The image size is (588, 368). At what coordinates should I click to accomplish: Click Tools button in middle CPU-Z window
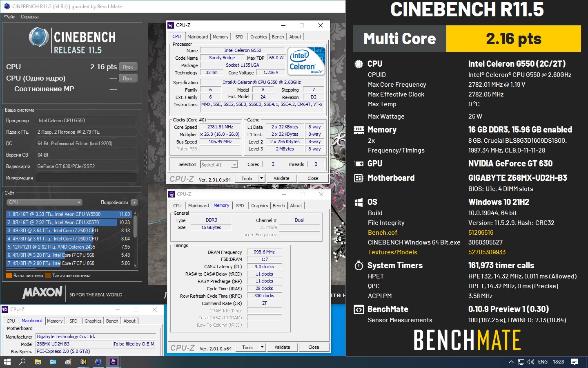(247, 347)
